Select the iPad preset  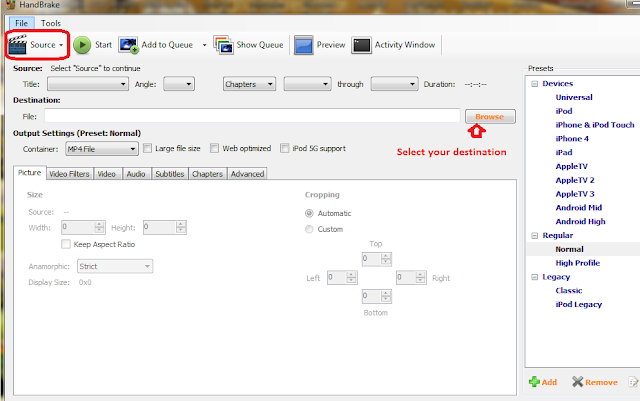pos(564,153)
